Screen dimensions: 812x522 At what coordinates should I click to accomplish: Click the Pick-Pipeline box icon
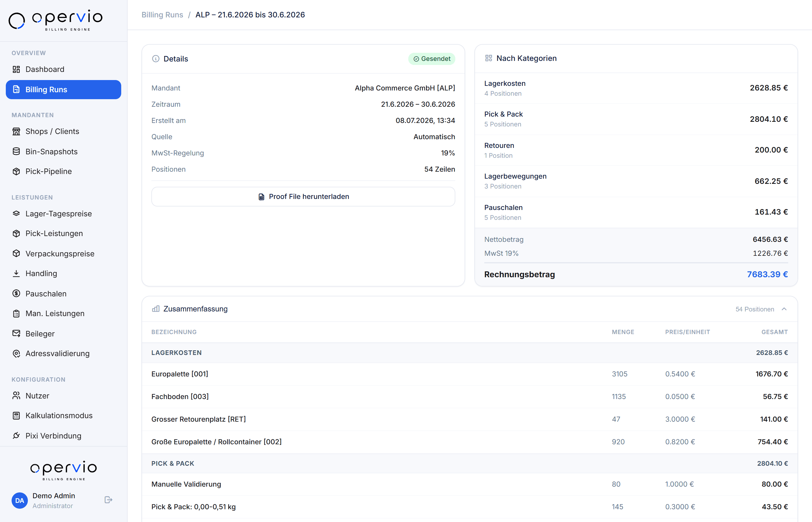16,171
